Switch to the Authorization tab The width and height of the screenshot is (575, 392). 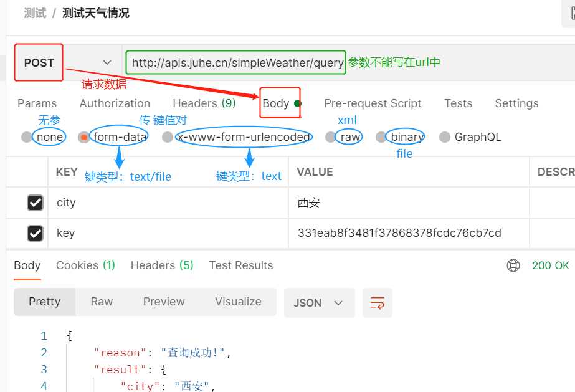(x=115, y=103)
